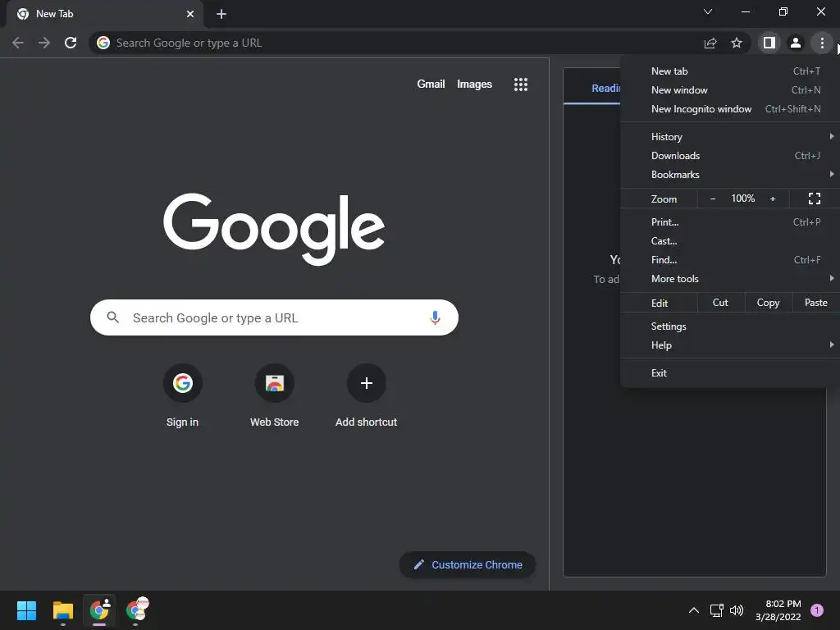Image resolution: width=840 pixels, height=630 pixels.
Task: Toggle the side panel icon
Action: click(x=769, y=43)
